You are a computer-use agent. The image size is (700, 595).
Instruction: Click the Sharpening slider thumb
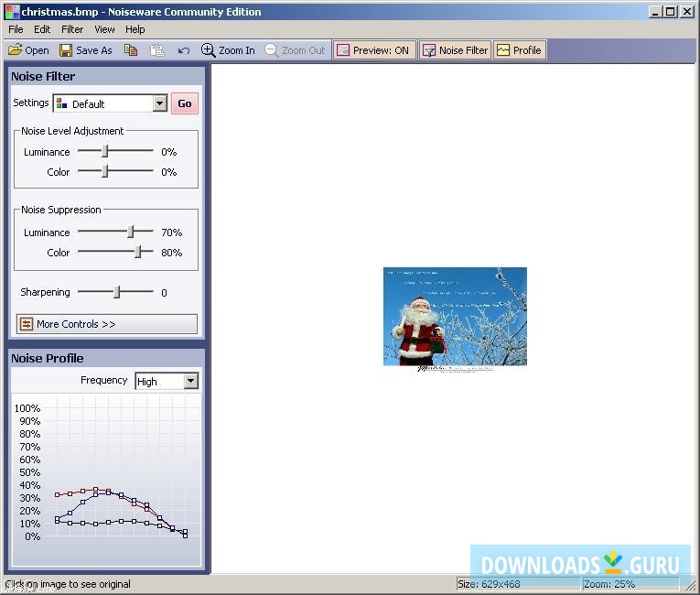pos(117,292)
